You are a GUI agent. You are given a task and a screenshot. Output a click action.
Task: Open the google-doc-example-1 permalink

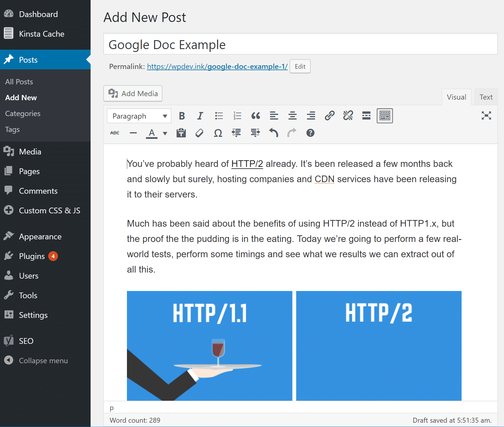216,66
